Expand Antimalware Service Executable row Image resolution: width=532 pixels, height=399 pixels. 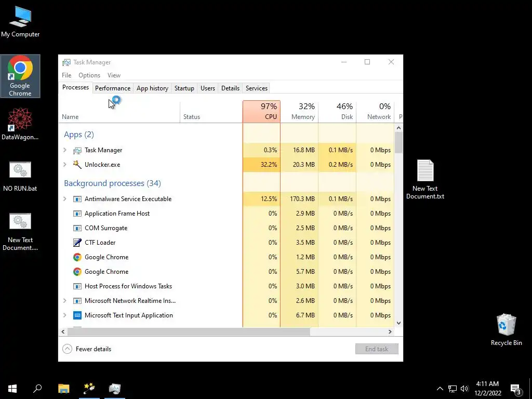click(65, 199)
